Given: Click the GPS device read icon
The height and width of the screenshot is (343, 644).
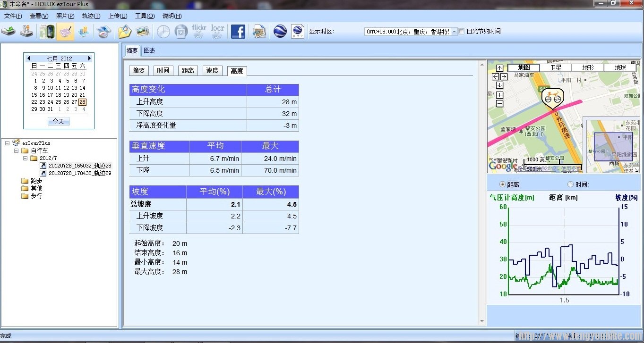Looking at the screenshot, I should pos(47,31).
